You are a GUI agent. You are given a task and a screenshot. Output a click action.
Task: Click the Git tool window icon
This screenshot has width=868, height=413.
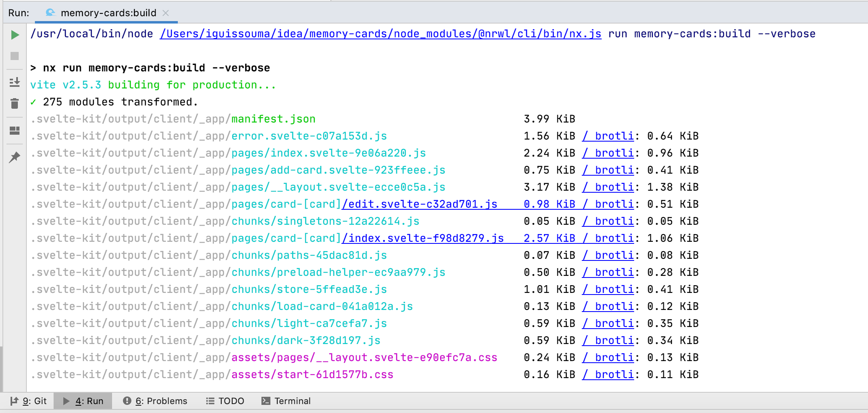pyautogui.click(x=15, y=401)
